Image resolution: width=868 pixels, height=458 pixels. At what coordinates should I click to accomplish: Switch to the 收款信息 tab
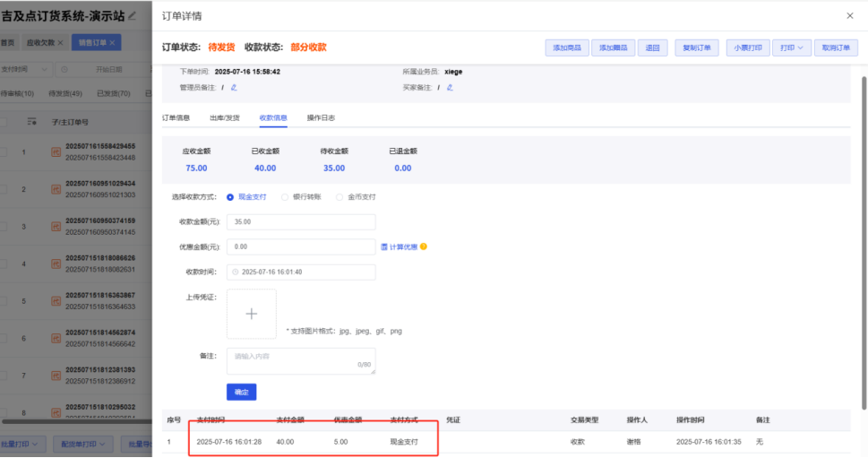(x=273, y=118)
